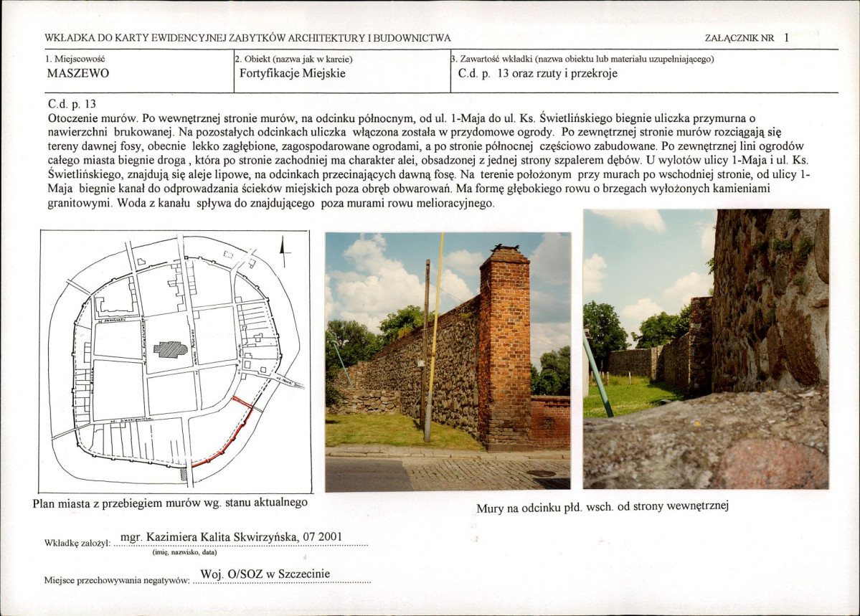This screenshot has height=616, width=860.
Task: Click the text line starting "nawierzchni brukowanej"
Action: 415,132
